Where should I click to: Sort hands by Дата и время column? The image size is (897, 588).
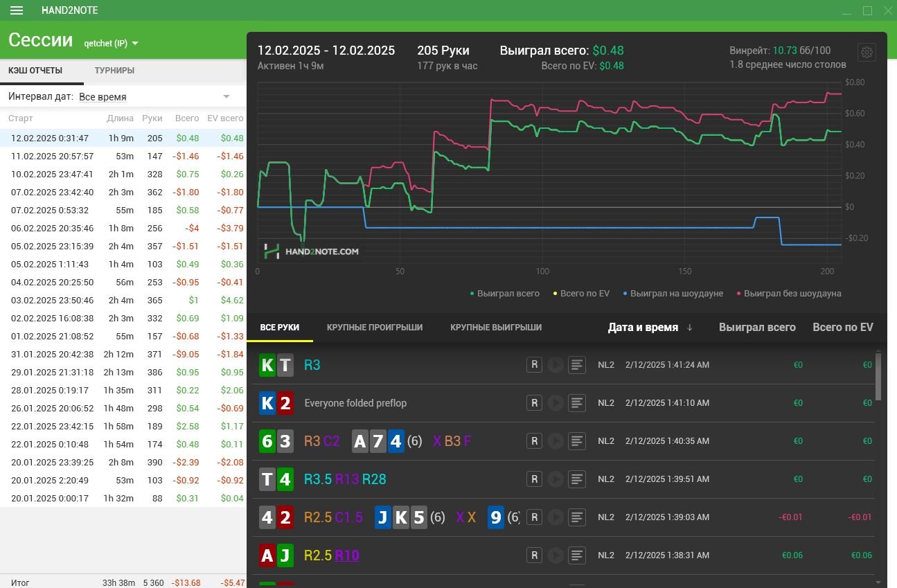click(643, 328)
